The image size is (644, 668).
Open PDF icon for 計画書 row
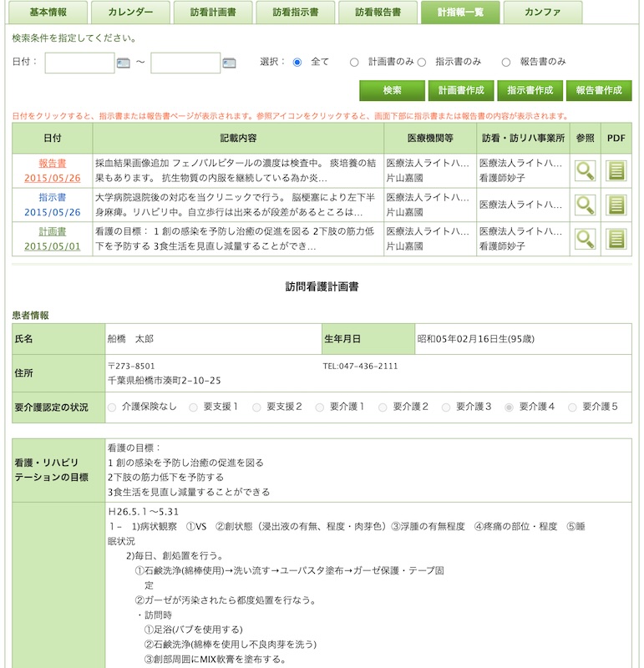616,239
